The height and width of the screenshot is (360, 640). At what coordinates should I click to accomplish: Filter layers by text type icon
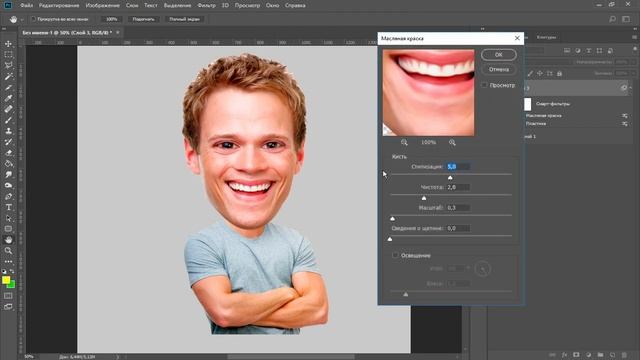click(589, 51)
